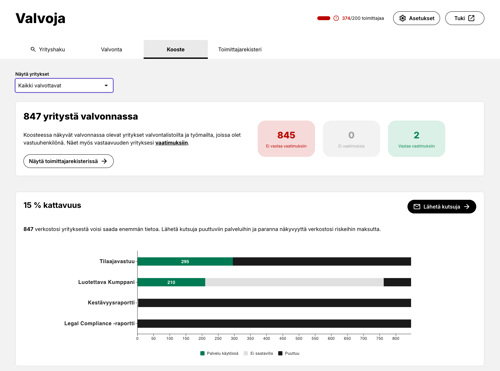The image size is (500, 371).
Task: Open the Toimittajarekisteri tab
Action: (240, 49)
